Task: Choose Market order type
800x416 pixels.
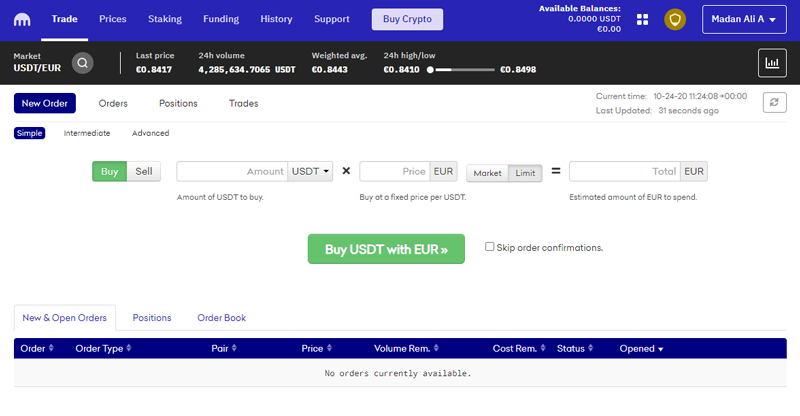Action: (487, 173)
